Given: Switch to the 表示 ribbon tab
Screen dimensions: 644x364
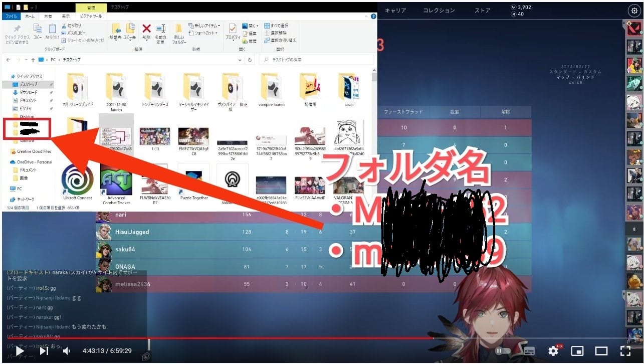Looking at the screenshot, I should tap(66, 16).
